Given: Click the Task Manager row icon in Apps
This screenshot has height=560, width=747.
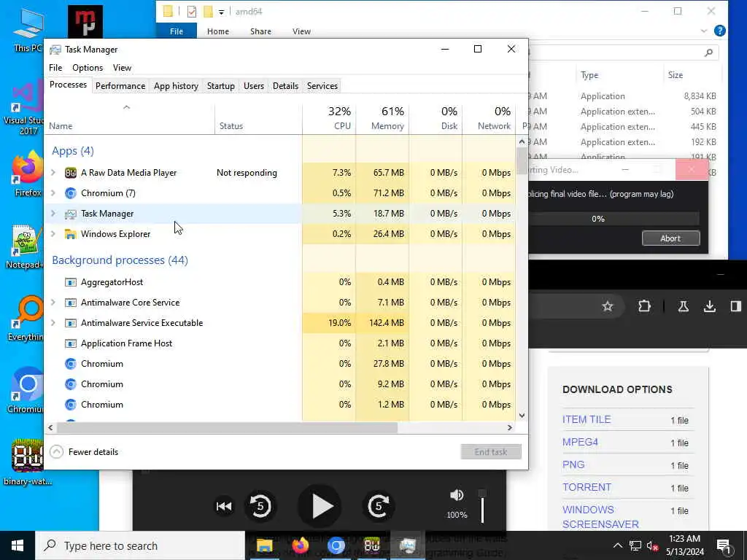Looking at the screenshot, I should 71,214.
